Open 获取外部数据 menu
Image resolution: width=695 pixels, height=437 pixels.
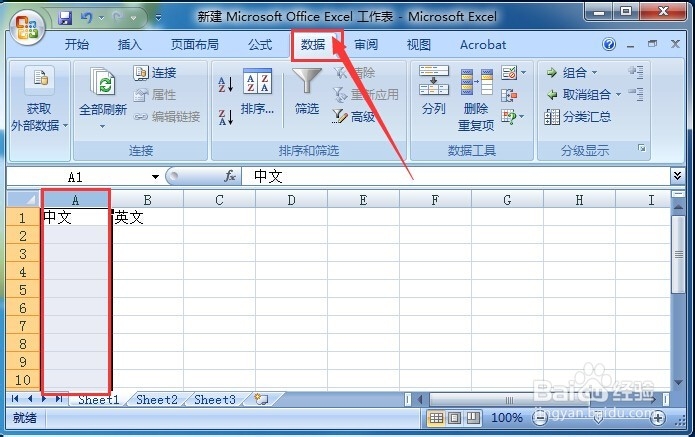(39, 99)
